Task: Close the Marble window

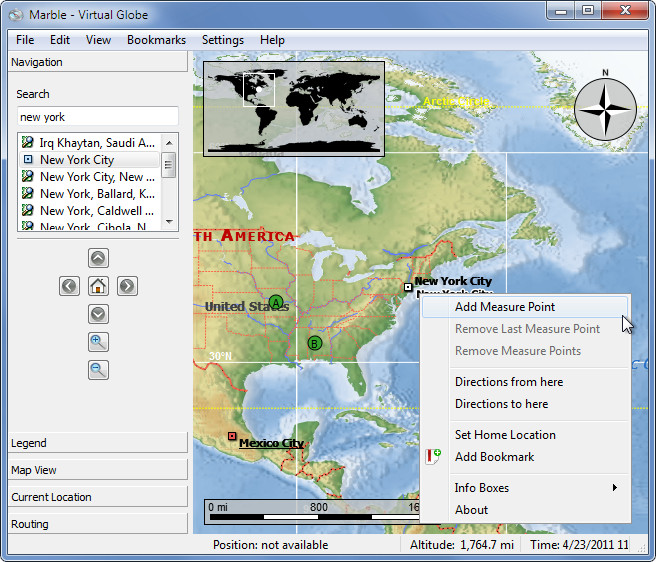Action: (625, 11)
